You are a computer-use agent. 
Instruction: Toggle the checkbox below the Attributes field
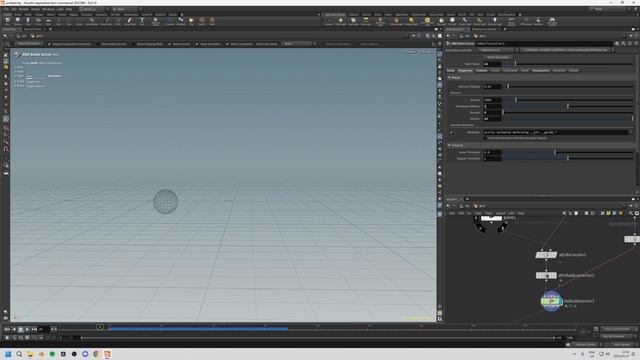click(485, 138)
